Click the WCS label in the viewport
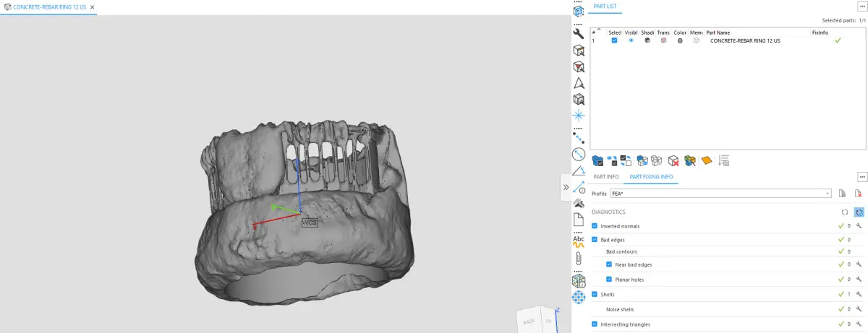Viewport: 868px width, 333px height. point(310,222)
